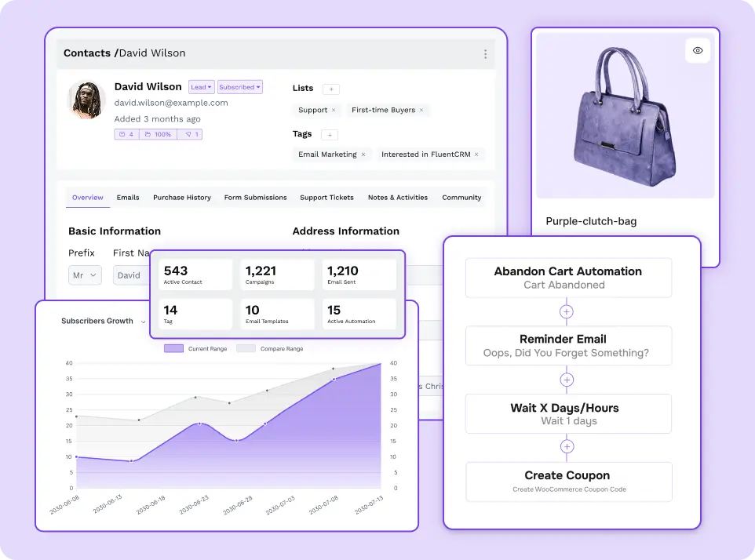Remove the Support list with its x icon

332,110
